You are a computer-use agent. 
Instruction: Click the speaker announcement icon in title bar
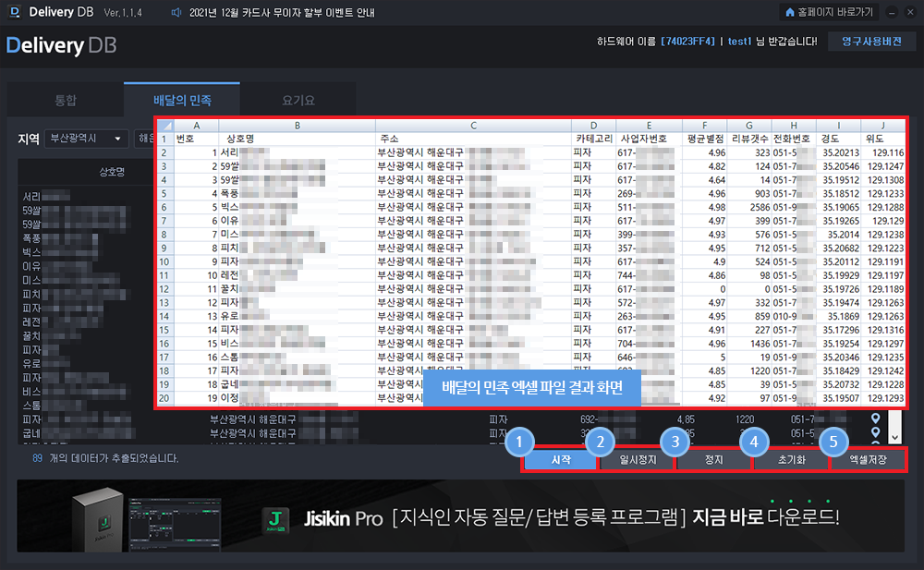click(x=177, y=13)
